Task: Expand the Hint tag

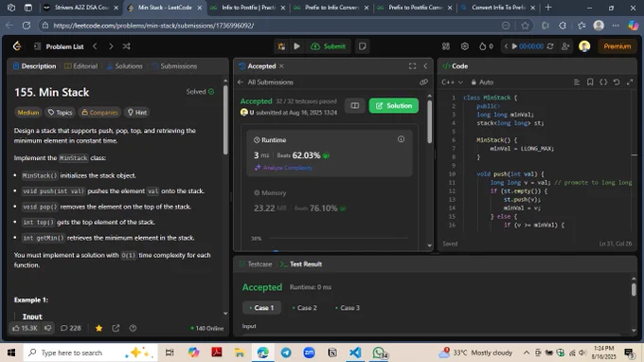Action: [136, 112]
